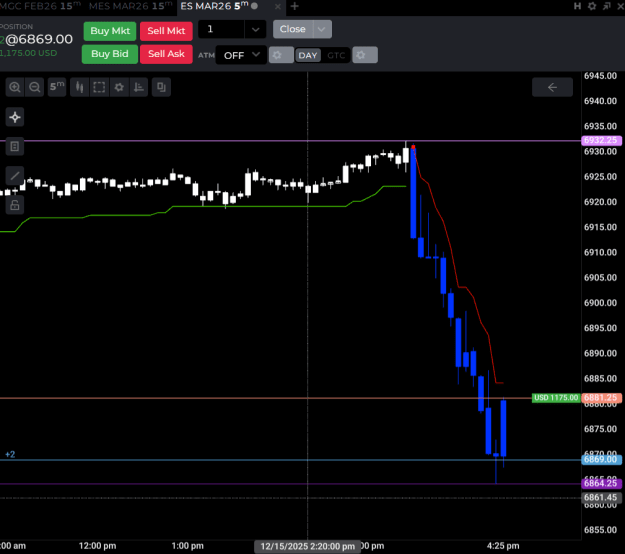Select the dashed rectangle selection tool
This screenshot has width=625, height=554.
click(x=99, y=87)
